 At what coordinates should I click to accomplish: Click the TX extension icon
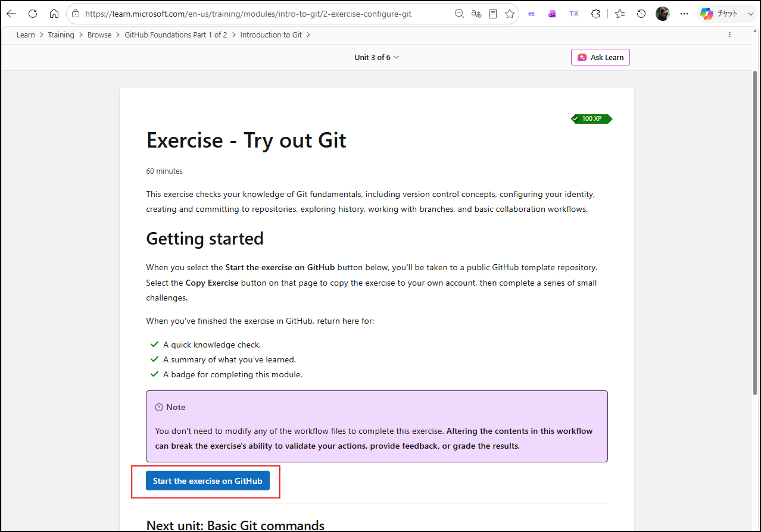tap(573, 14)
